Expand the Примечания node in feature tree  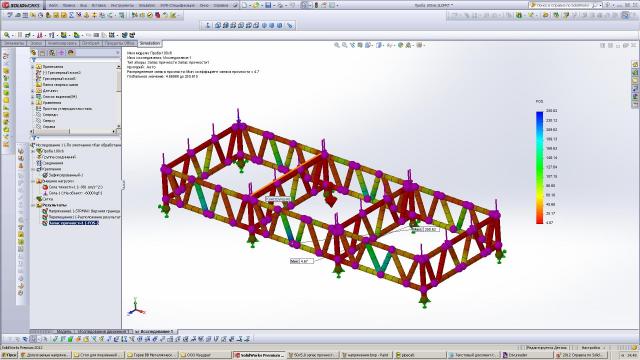point(33,66)
